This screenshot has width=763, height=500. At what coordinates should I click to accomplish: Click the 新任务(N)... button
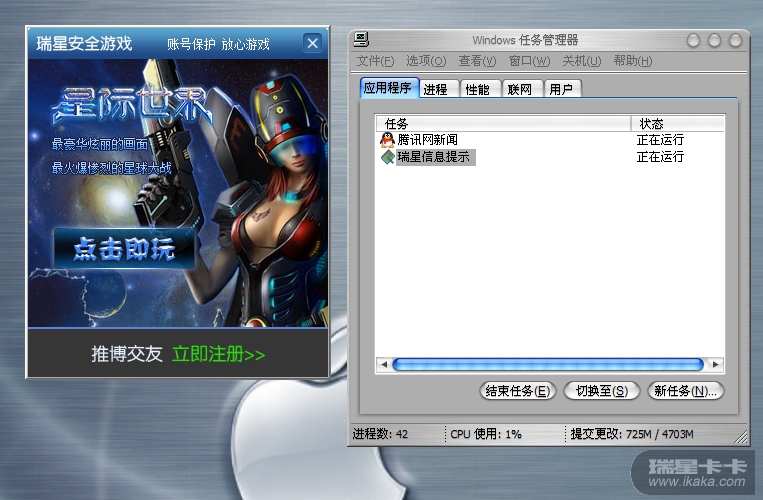pos(686,391)
